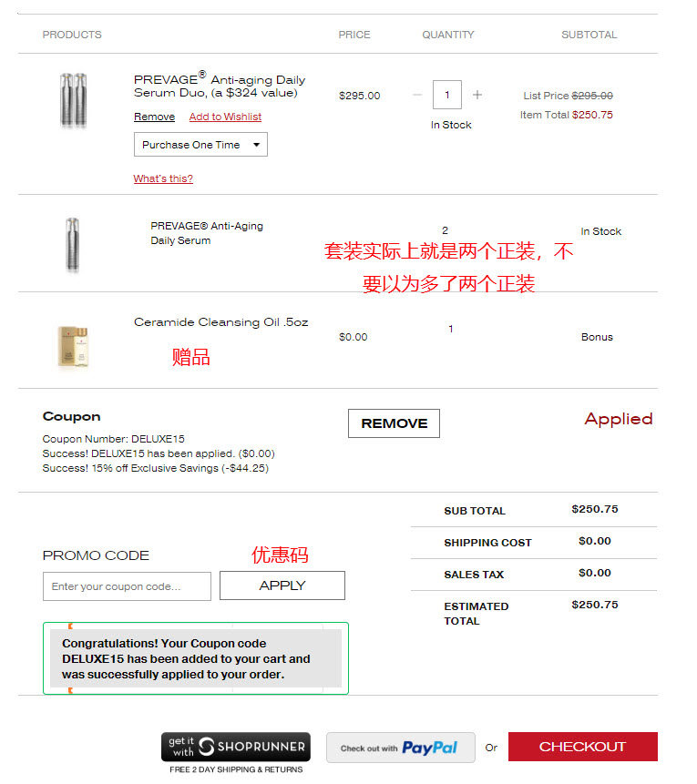Click the REMOVE coupon button
697x784 pixels.
[394, 423]
